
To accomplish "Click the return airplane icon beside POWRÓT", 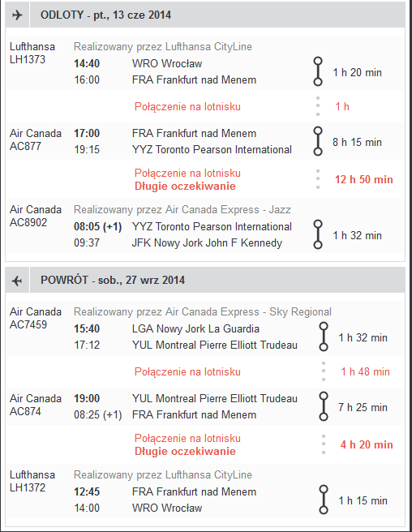I will tap(17, 281).
